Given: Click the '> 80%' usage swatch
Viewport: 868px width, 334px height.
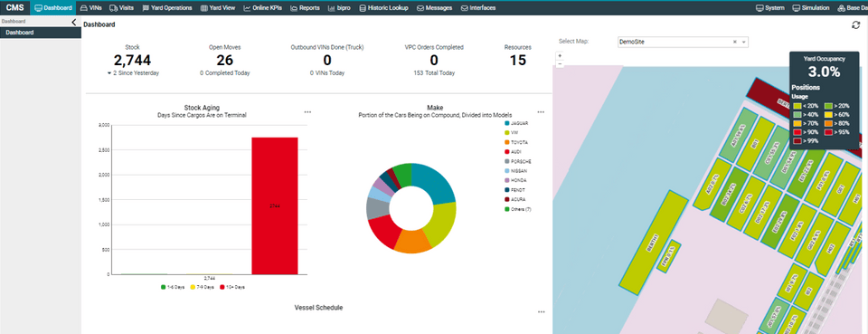Looking at the screenshot, I should 829,123.
